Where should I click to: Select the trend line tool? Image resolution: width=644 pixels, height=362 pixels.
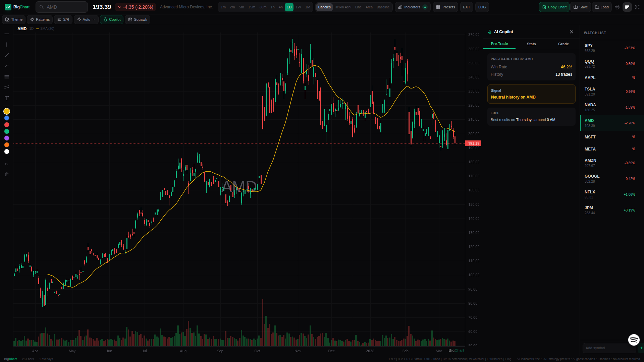[7, 55]
